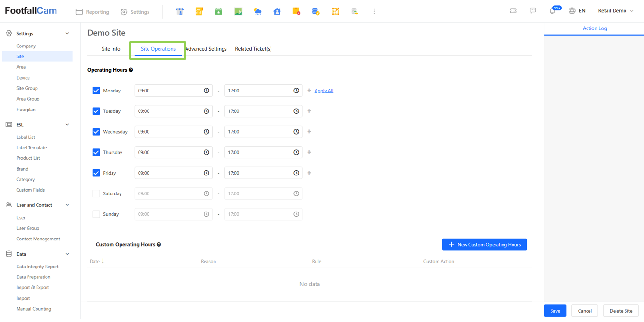Viewport: 644px width, 322px height.
Task: Click the Apply All link
Action: [324, 91]
